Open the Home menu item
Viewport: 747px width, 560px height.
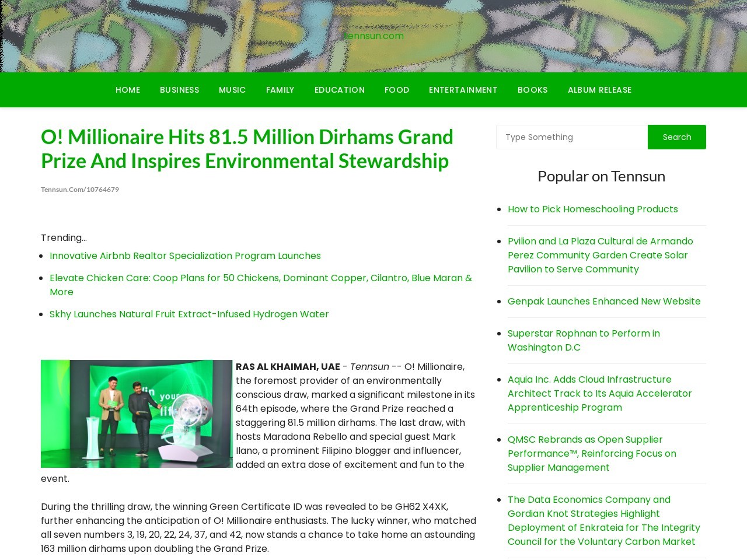click(127, 90)
